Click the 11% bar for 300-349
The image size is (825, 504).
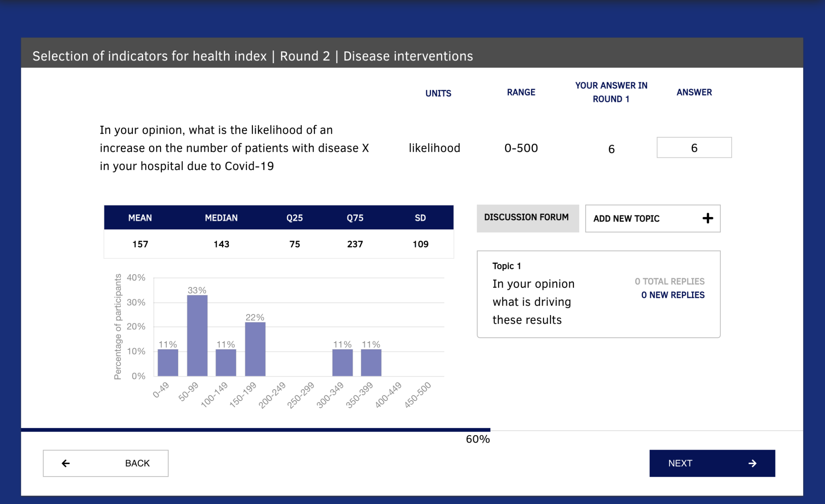tap(342, 362)
